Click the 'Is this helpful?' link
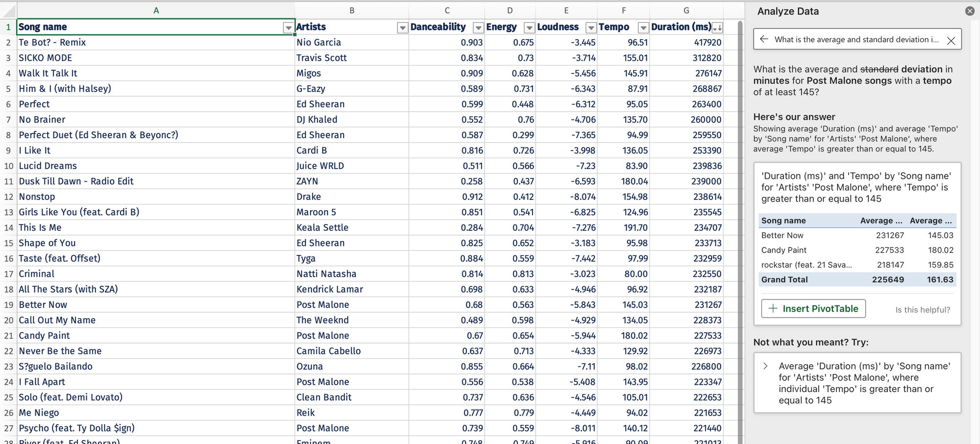The image size is (980, 444). 923,310
